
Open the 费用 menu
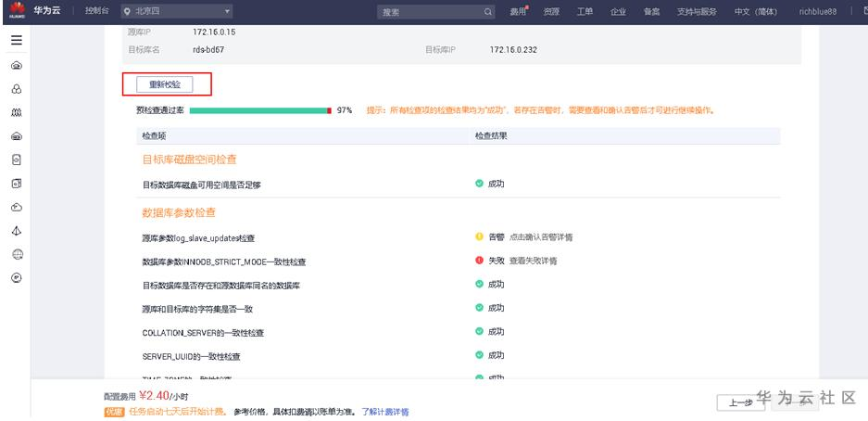coord(518,12)
